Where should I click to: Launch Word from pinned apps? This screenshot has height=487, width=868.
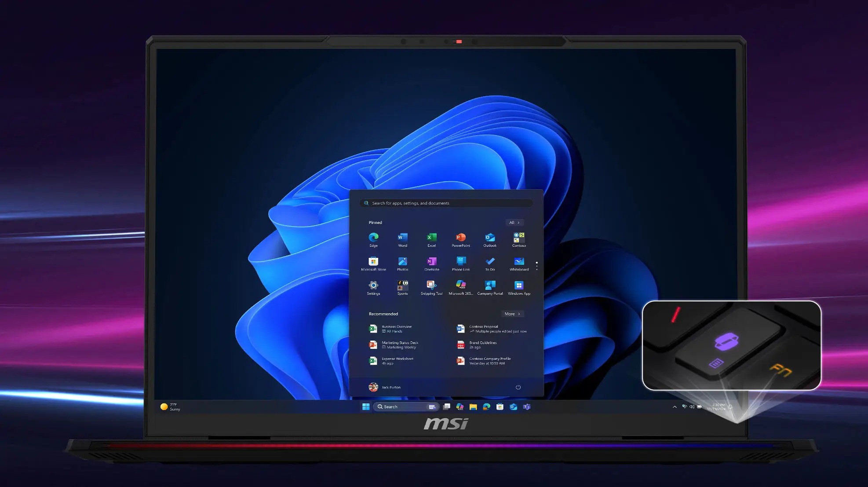pos(402,240)
